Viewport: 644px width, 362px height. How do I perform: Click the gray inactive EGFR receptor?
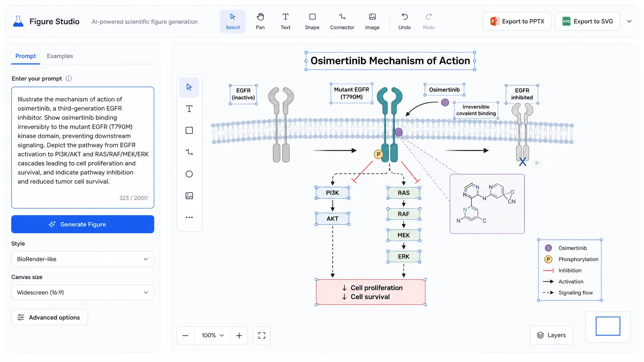click(x=281, y=125)
